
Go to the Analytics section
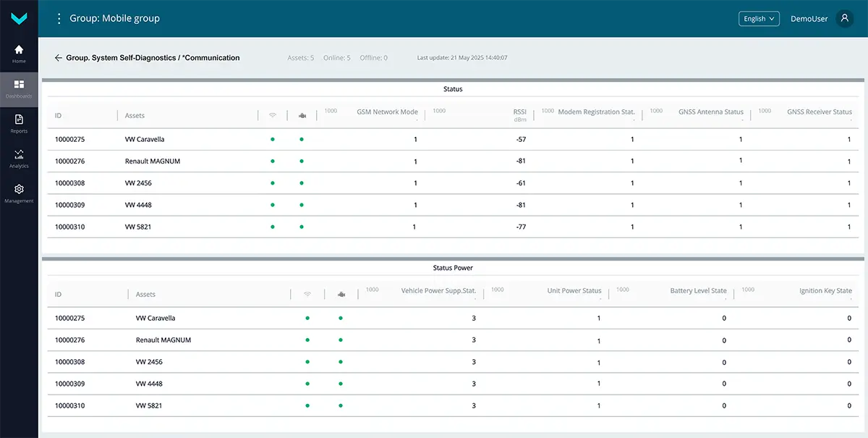(x=19, y=158)
